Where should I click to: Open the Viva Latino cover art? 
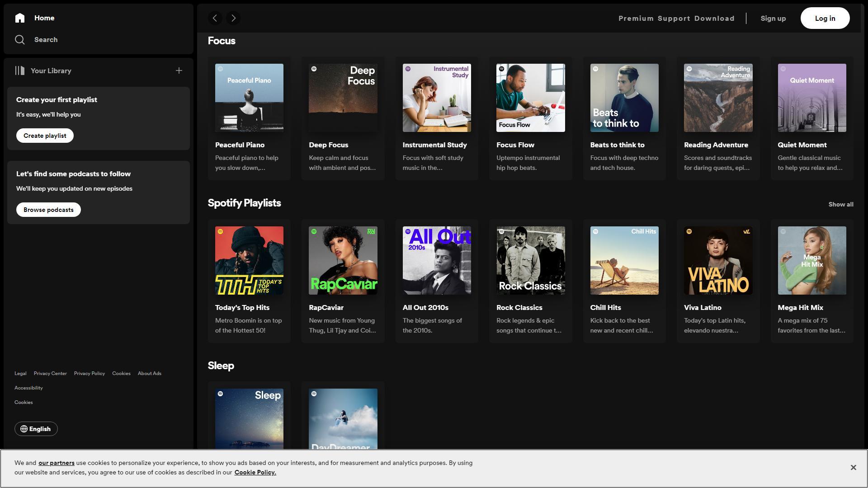pos(718,260)
